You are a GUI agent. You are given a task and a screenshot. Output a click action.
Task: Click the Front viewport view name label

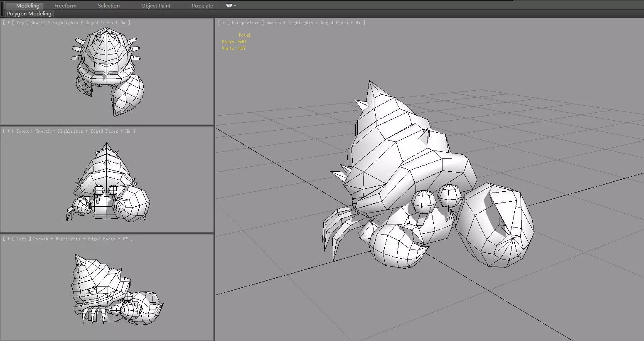coord(22,131)
